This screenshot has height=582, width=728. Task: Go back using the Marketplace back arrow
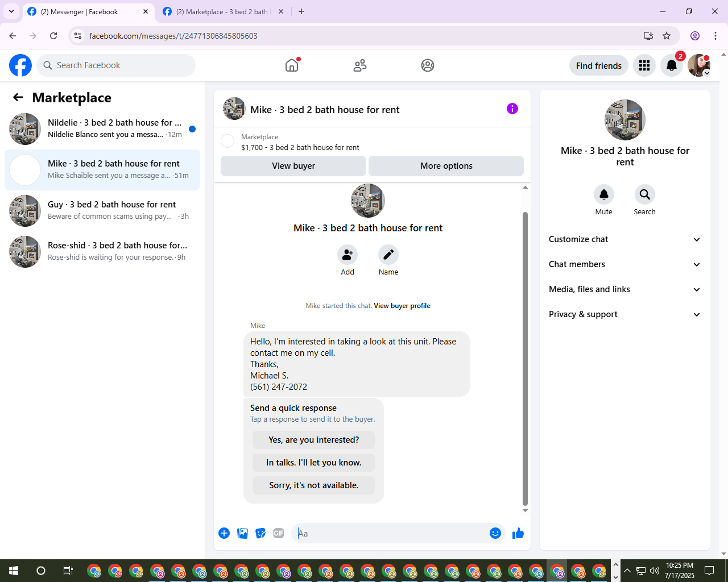click(18, 97)
